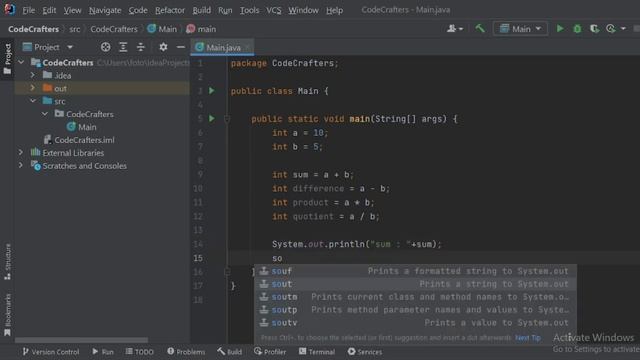
Task: Expand the .idea folder
Action: pyautogui.click(x=33, y=75)
